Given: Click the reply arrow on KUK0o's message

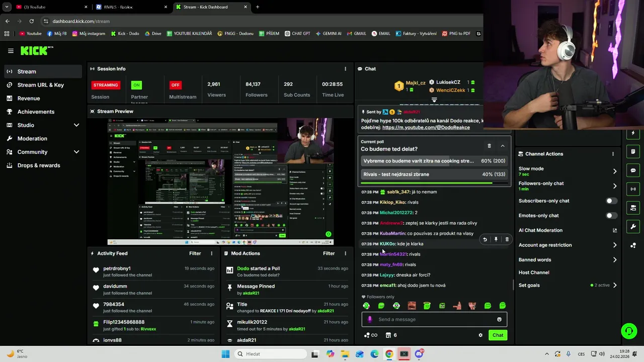Looking at the screenshot, I should [x=485, y=239].
